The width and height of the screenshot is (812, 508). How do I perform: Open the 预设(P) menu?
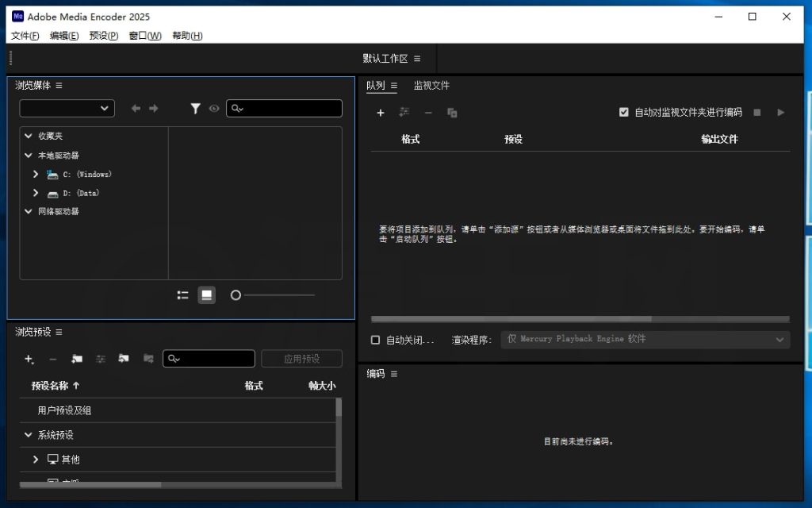click(104, 36)
